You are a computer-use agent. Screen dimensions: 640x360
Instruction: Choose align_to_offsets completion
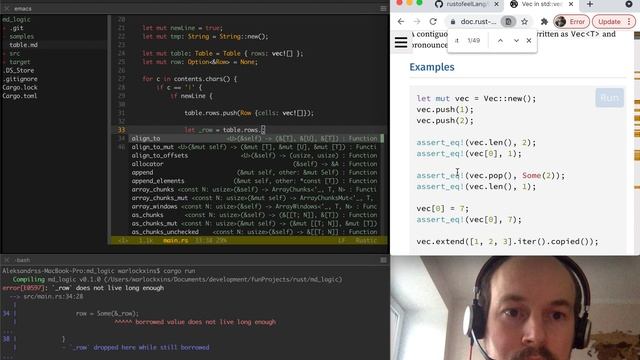tap(254, 156)
